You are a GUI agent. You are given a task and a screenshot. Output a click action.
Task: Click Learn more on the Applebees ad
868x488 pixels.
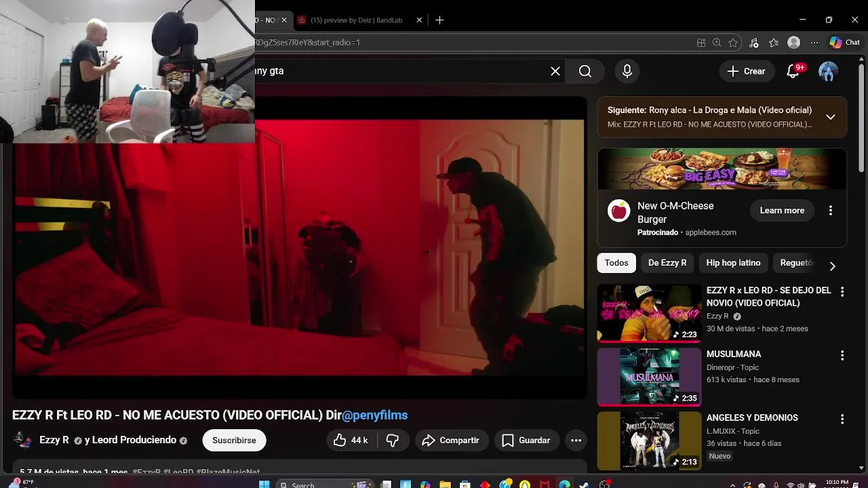(x=782, y=211)
